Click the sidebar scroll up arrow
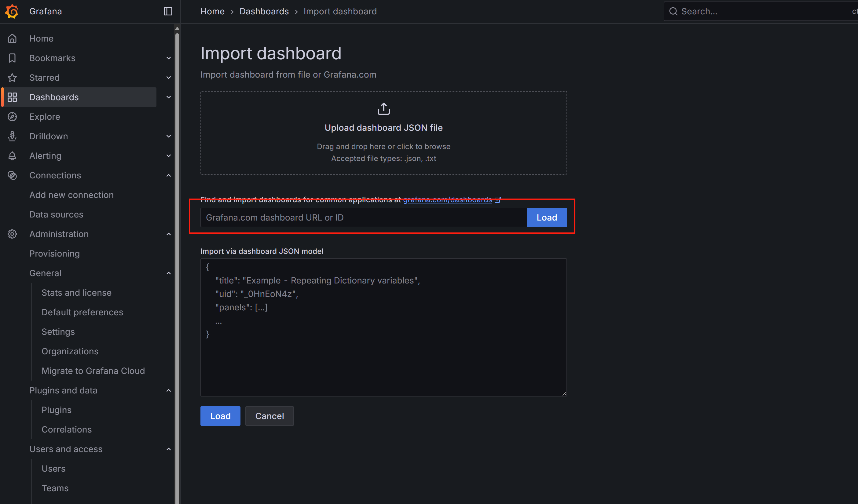 [177, 29]
